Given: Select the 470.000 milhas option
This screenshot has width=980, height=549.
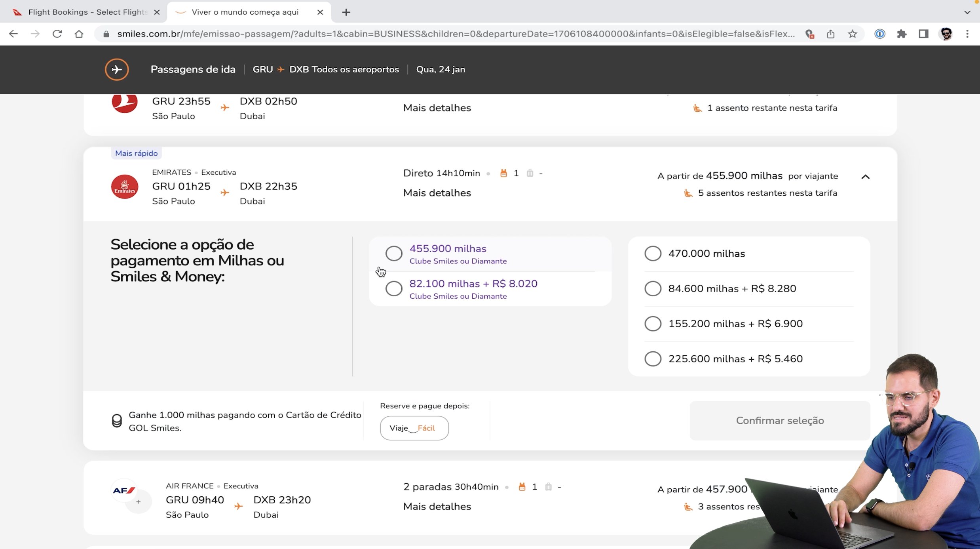Looking at the screenshot, I should coord(653,254).
